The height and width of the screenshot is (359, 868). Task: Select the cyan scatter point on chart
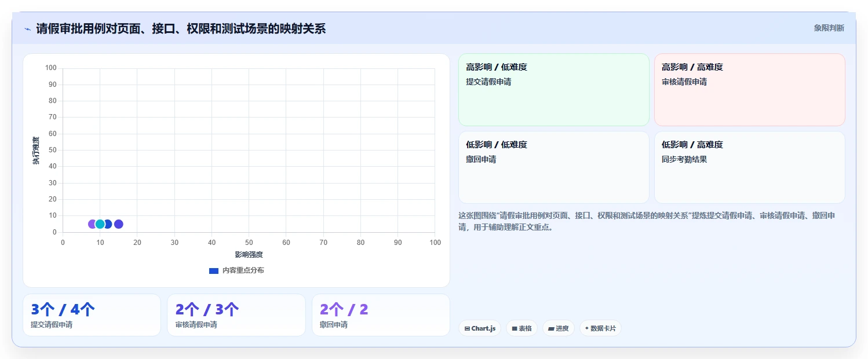[100, 224]
